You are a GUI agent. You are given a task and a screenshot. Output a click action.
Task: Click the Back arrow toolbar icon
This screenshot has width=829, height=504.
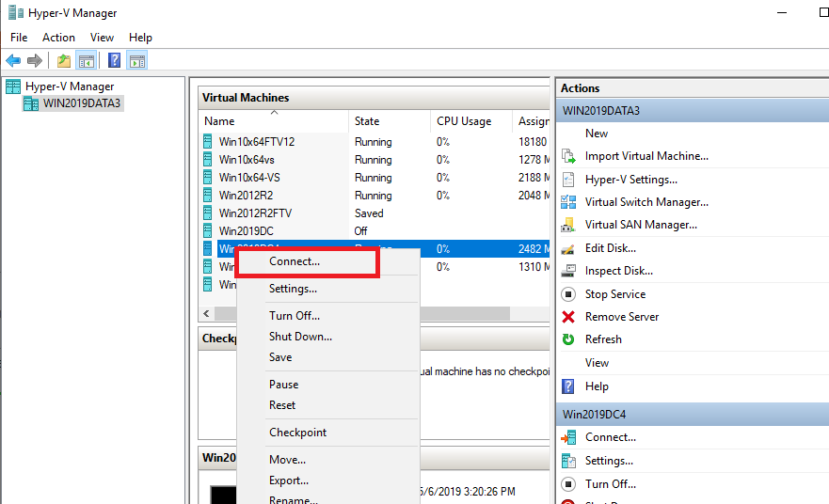[13, 61]
